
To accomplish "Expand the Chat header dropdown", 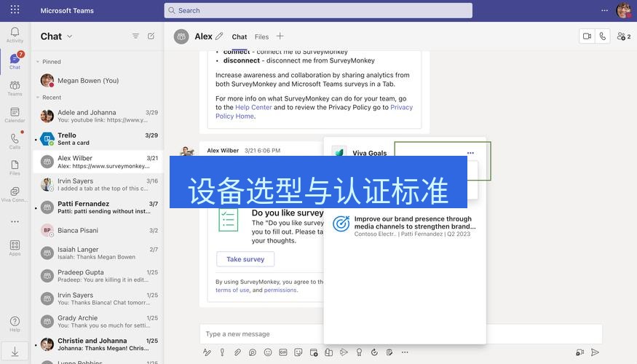I will 70,36.
